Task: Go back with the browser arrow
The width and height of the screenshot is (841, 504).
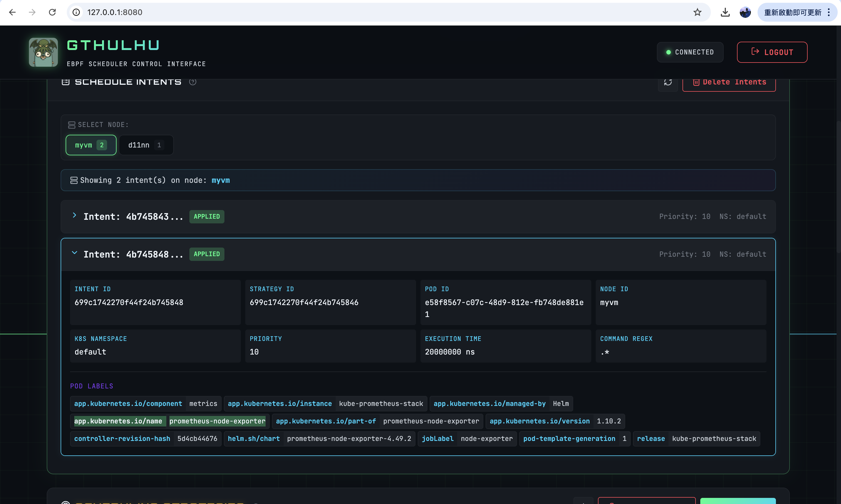Action: coord(12,12)
